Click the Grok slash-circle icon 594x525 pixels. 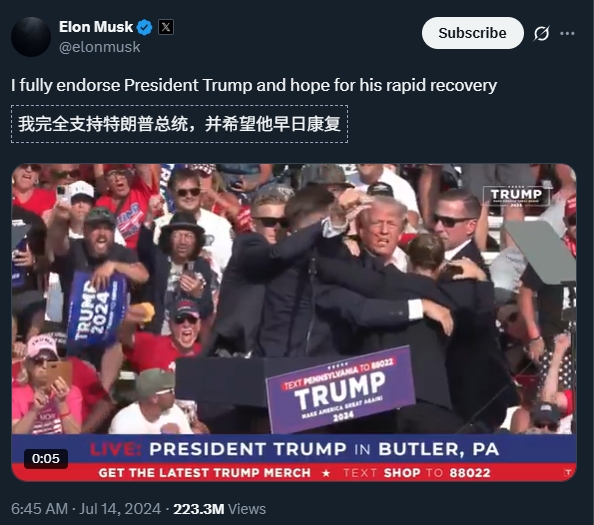[x=541, y=33]
